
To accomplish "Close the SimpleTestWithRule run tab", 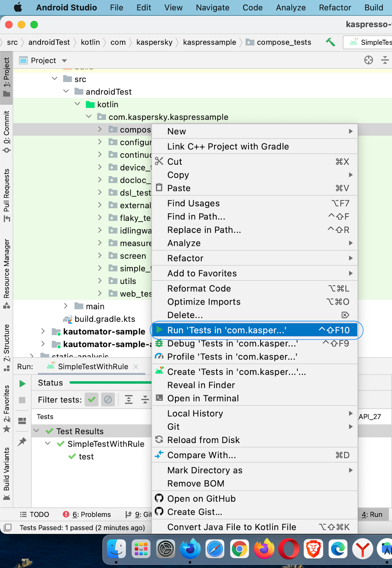I will pyautogui.click(x=136, y=367).
